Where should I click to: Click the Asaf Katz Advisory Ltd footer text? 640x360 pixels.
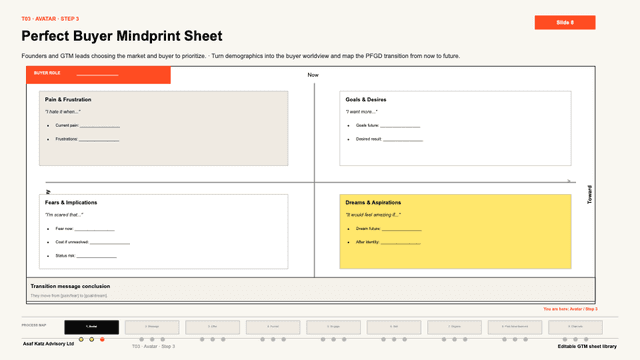(48, 344)
